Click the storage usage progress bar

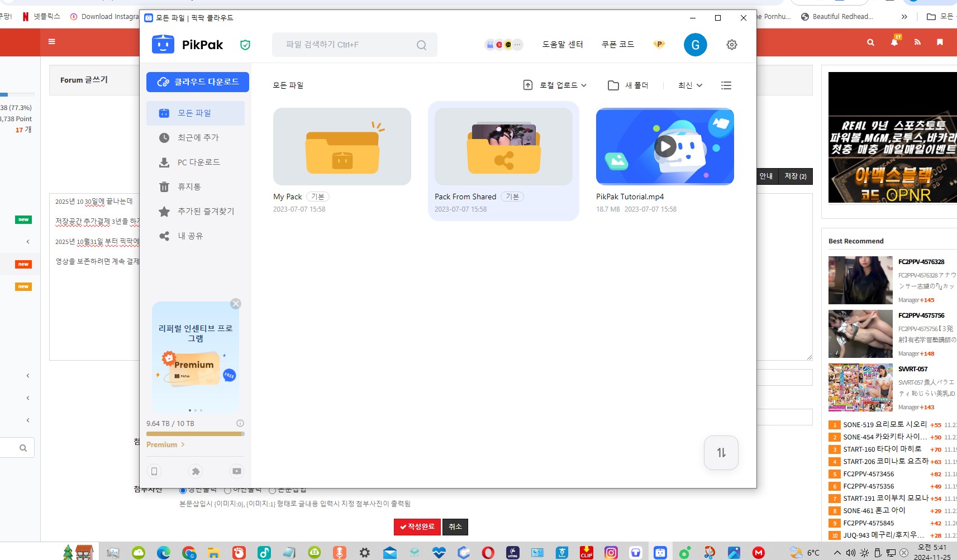coord(196,434)
